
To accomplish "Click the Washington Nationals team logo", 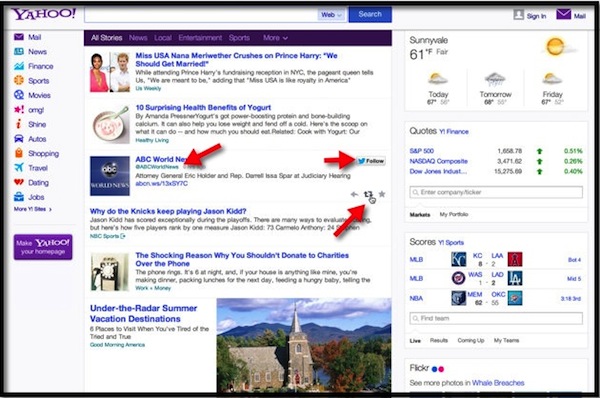I will pyautogui.click(x=458, y=278).
